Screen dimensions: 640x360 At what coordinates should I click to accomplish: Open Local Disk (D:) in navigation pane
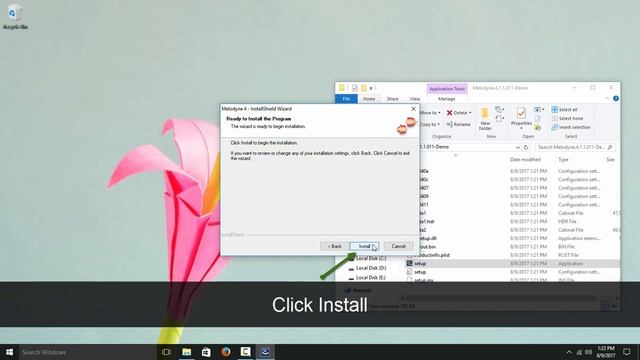pyautogui.click(x=367, y=268)
